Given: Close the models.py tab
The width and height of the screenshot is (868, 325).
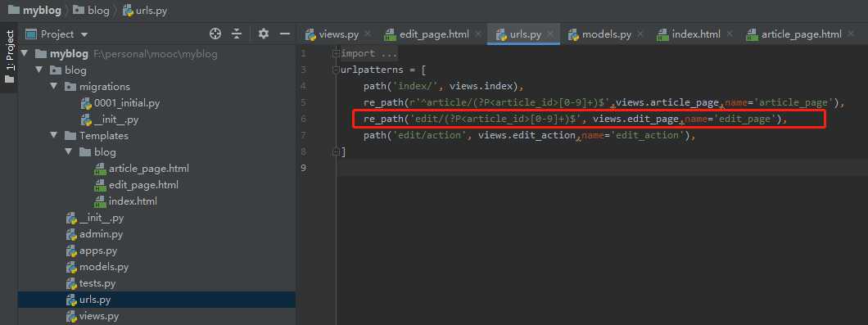Looking at the screenshot, I should point(640,34).
